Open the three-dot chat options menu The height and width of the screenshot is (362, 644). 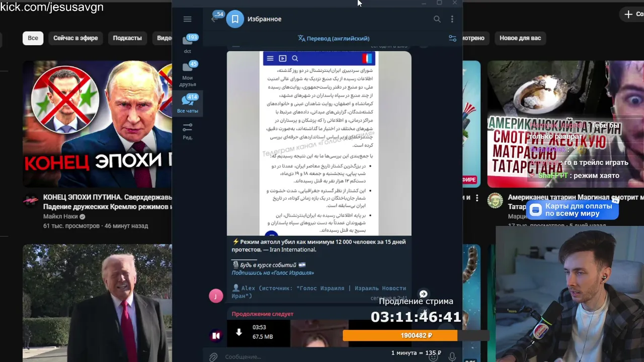click(452, 19)
